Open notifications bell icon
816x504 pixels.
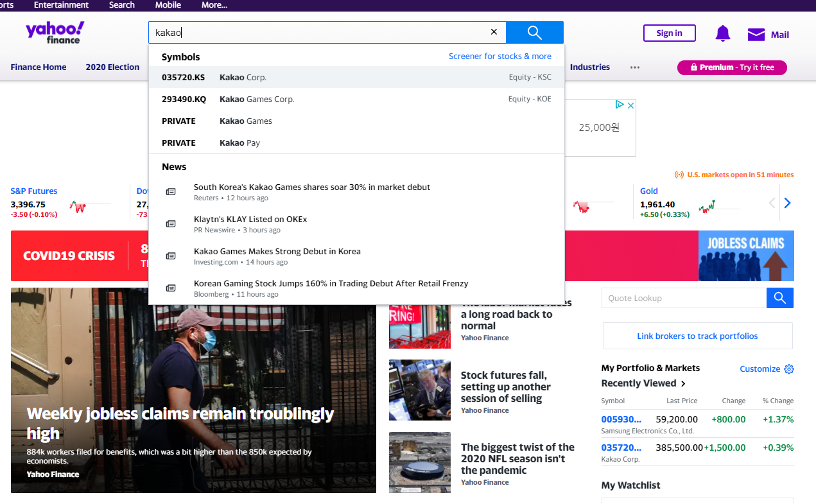723,33
